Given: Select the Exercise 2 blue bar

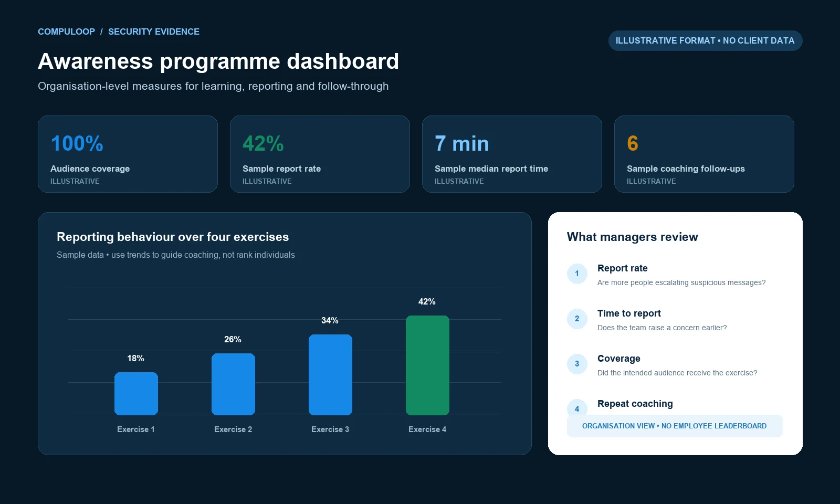Looking at the screenshot, I should pos(233,384).
